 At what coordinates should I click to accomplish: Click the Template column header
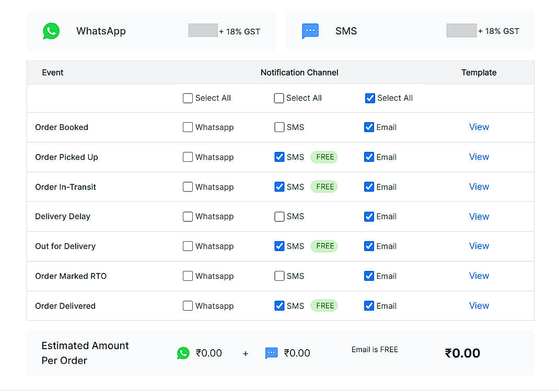479,73
